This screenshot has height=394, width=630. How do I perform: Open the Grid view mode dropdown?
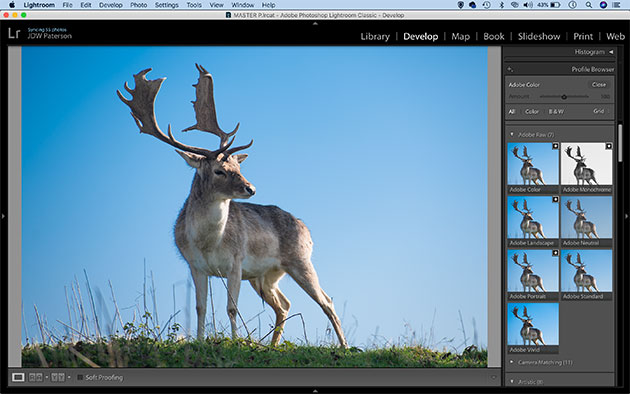click(x=600, y=111)
